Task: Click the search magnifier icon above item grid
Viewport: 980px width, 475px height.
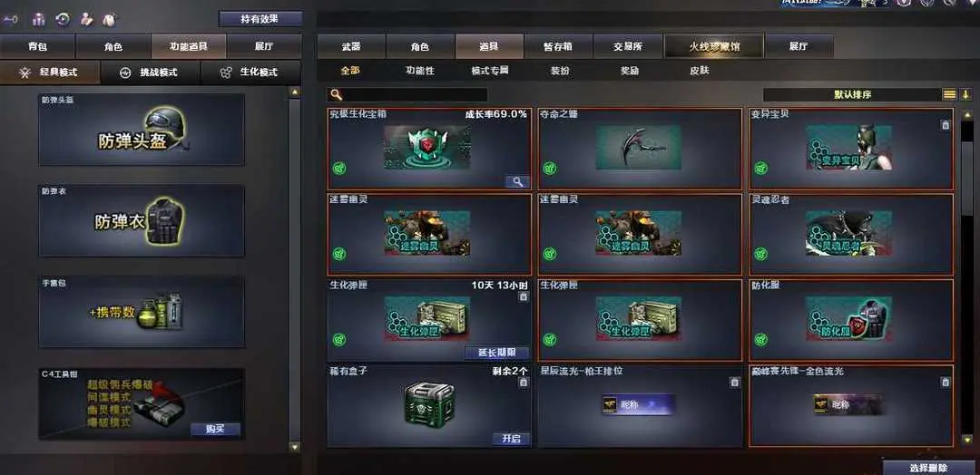Action: click(337, 95)
